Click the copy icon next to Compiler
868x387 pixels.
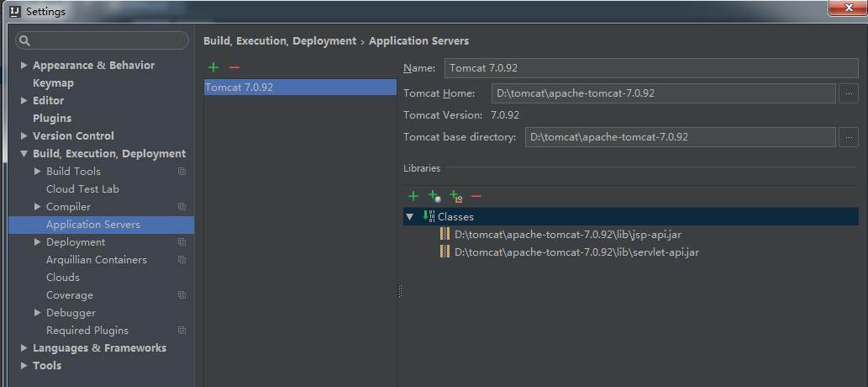(x=181, y=207)
